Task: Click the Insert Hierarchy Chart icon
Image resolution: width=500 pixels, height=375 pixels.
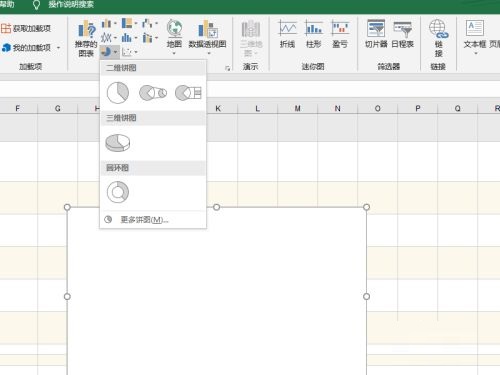Action: coord(127,23)
